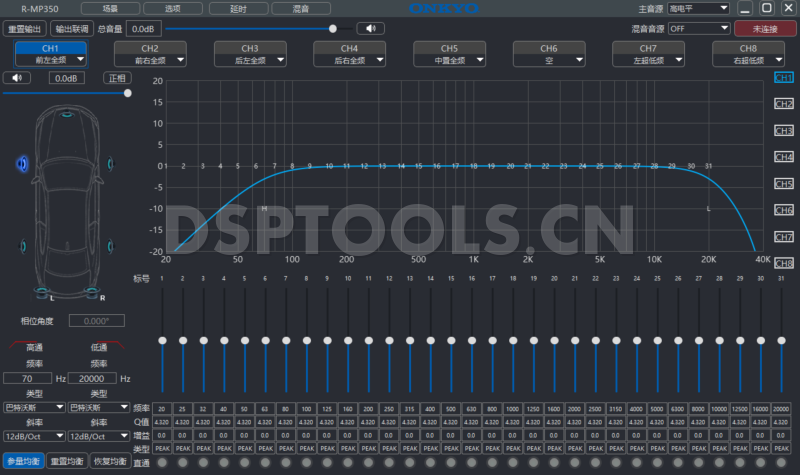800x475 pixels.
Task: Select the front-right door speaker on car
Action: click(x=111, y=164)
